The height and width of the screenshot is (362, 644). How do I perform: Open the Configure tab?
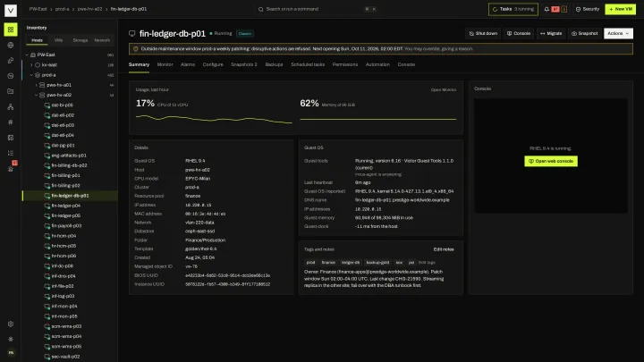[x=213, y=64]
